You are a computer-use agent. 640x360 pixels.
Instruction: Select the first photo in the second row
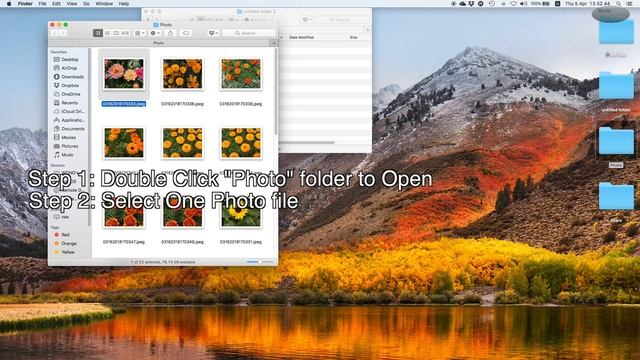coord(124,143)
